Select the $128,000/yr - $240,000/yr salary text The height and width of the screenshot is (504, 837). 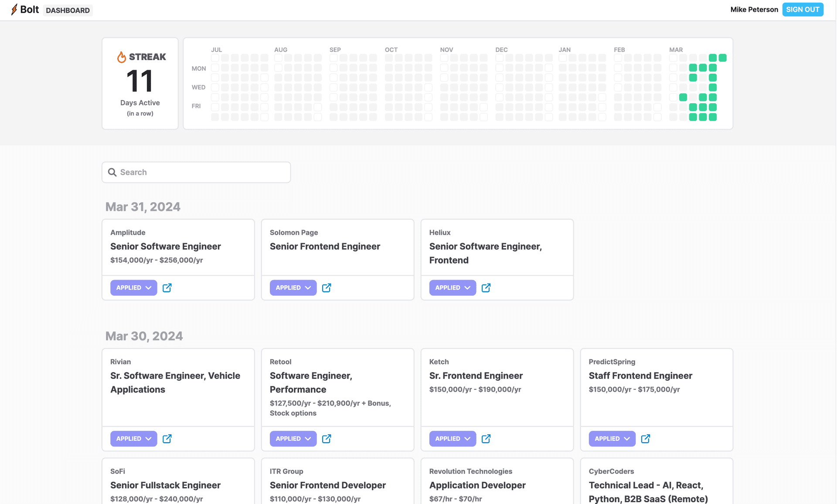(157, 499)
